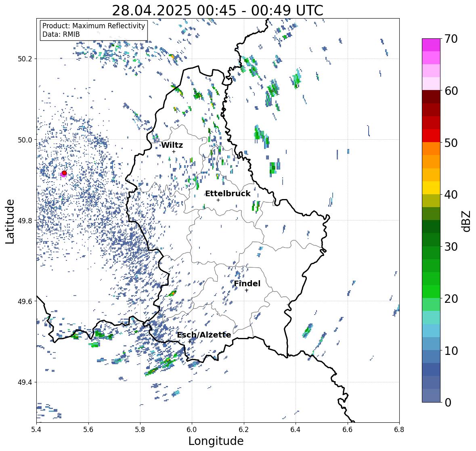476x451 pixels.
Task: Click longitude tick label 6.2
Action: pyautogui.click(x=244, y=429)
